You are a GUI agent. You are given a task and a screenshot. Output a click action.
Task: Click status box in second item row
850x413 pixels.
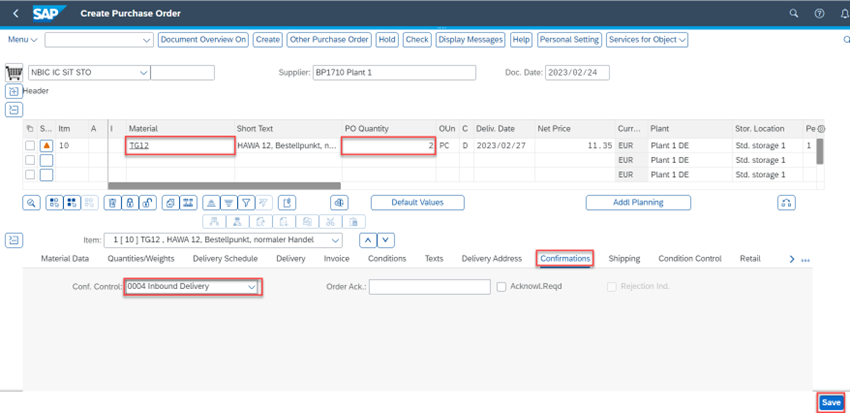(47, 160)
